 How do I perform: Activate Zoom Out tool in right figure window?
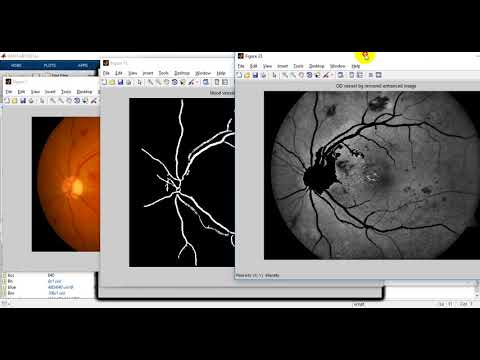(293, 75)
